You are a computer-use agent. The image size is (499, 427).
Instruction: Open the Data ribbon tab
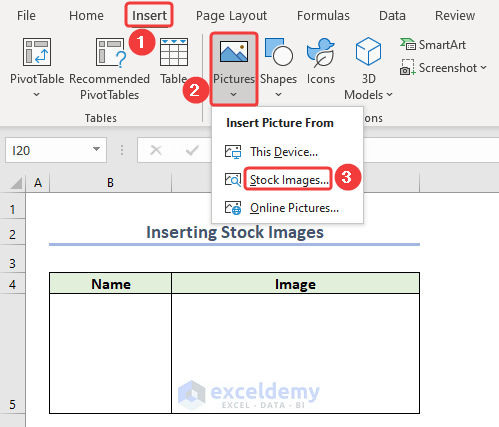coord(392,16)
